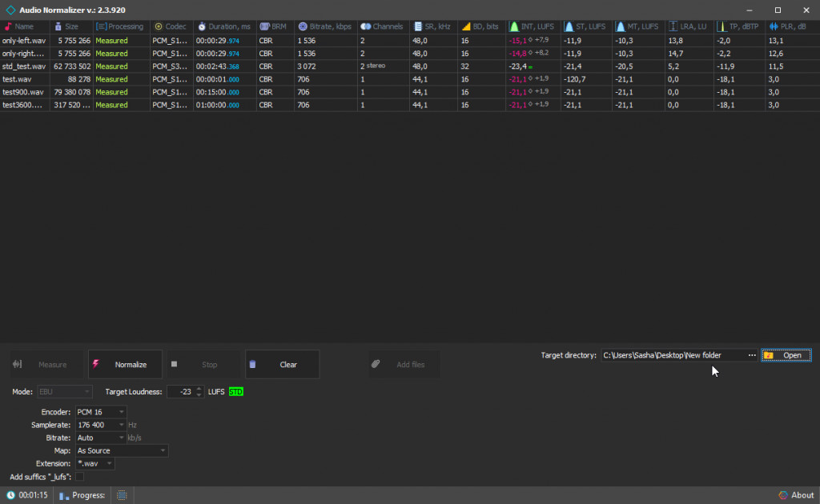Screen dimensions: 820x504
Task: Open the Bitrate Auto dropdown
Action: 100,438
